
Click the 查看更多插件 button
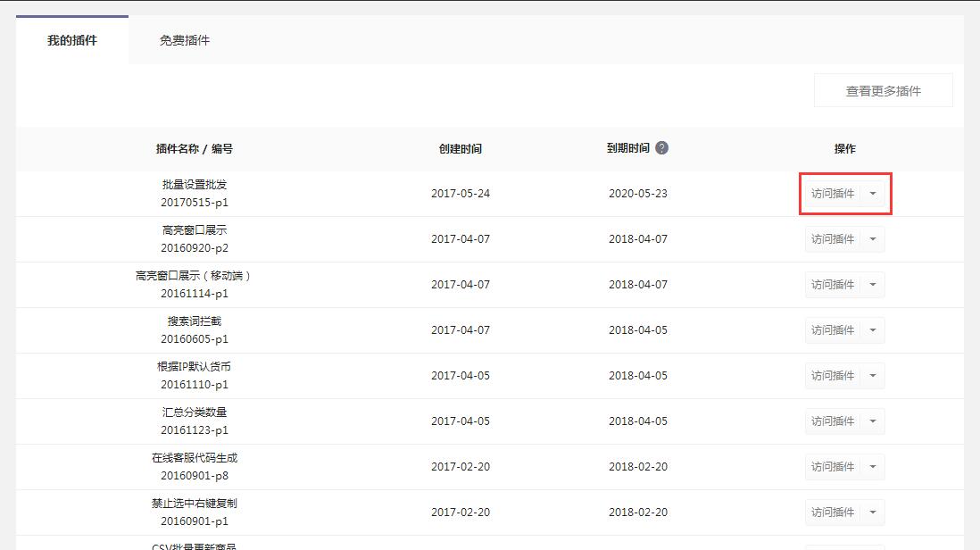click(883, 89)
